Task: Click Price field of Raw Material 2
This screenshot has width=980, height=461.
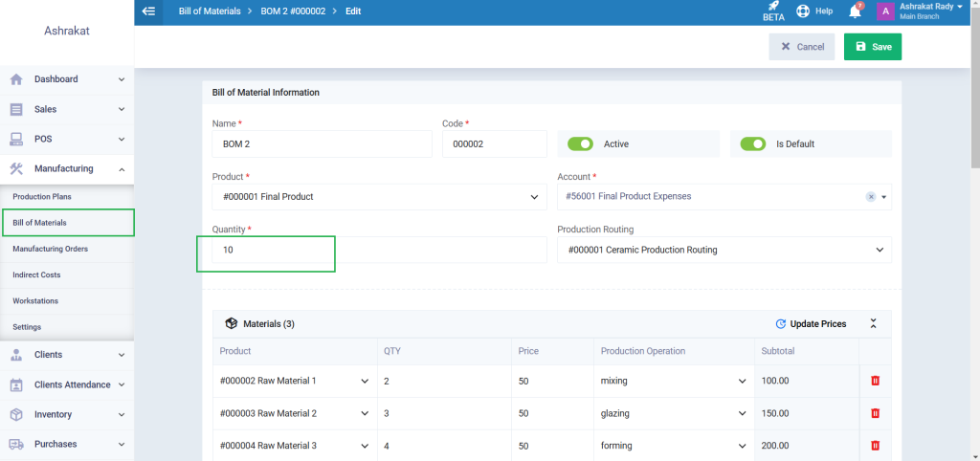Action: (552, 413)
